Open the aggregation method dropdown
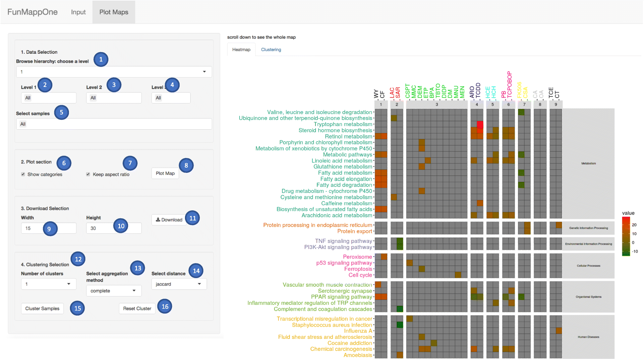The width and height of the screenshot is (644, 359). tap(114, 291)
